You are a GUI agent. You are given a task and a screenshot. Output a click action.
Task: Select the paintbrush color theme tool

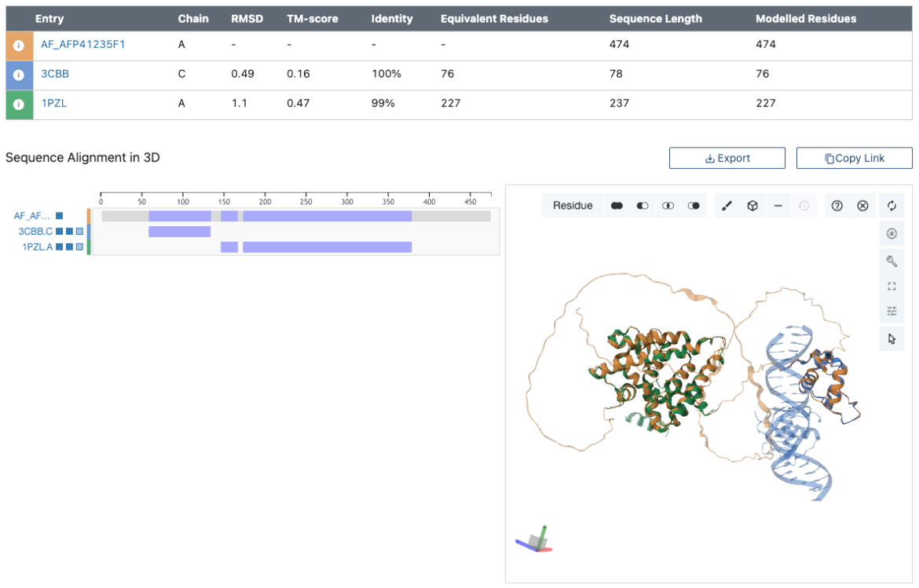(727, 206)
